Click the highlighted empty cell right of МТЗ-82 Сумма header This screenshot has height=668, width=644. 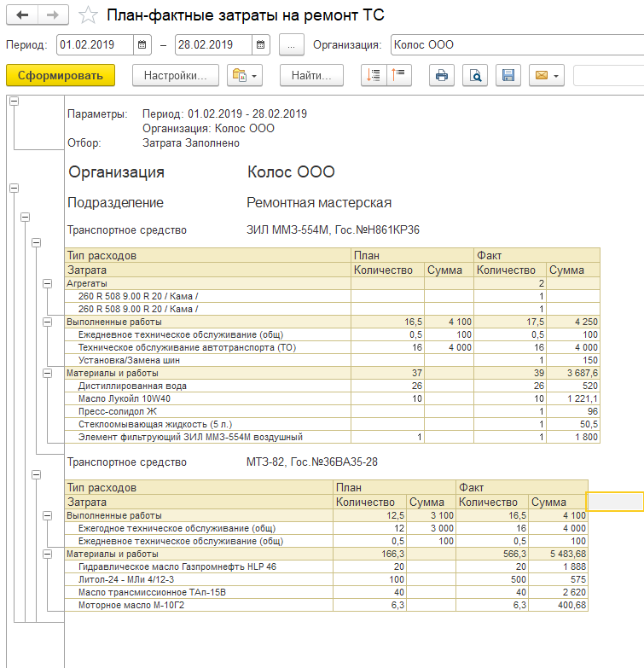615,502
